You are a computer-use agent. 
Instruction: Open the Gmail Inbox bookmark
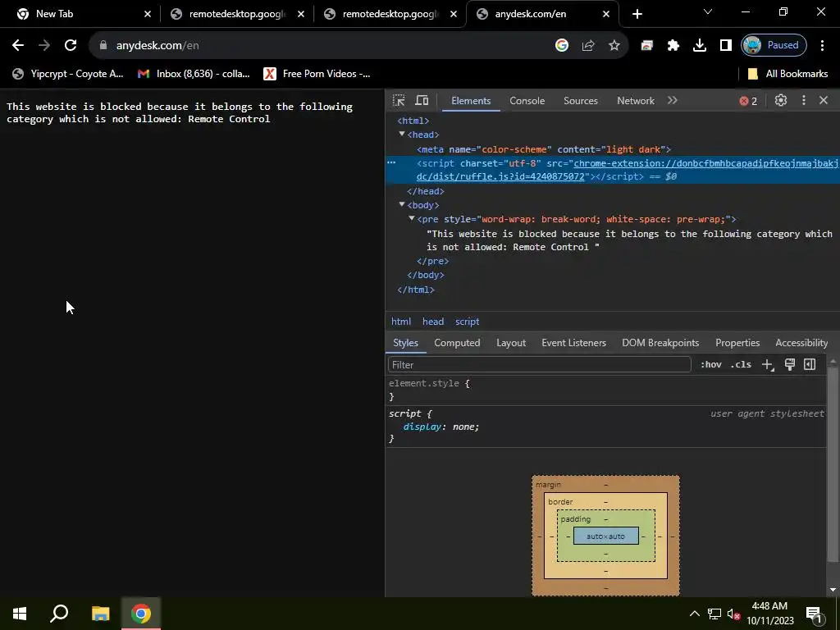194,74
